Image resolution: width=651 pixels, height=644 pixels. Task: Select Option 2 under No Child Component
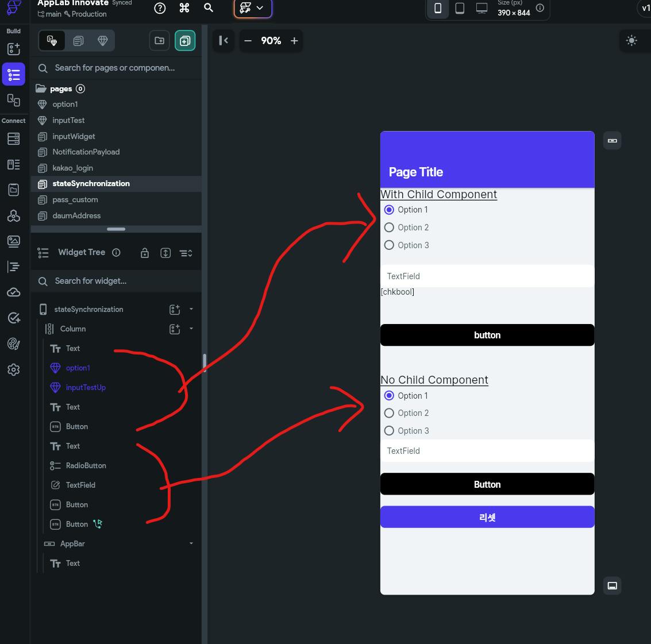[389, 413]
